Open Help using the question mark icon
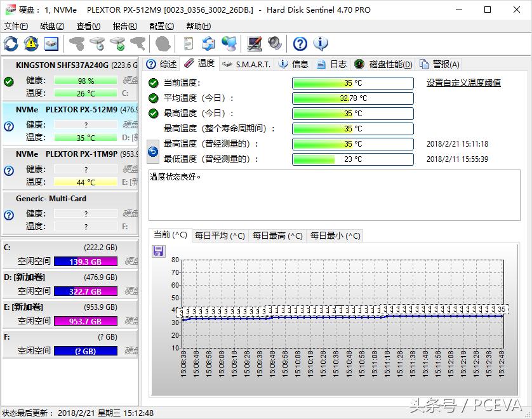532x419 pixels. [298, 44]
